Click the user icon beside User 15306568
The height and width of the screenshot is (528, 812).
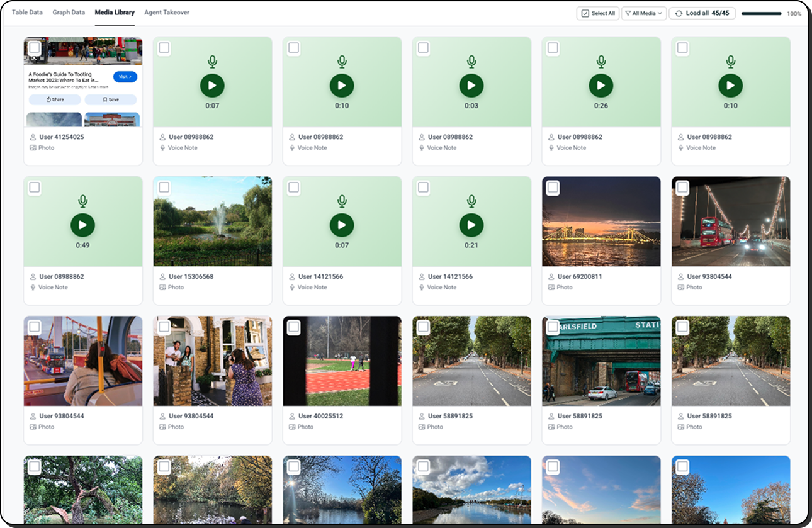162,277
